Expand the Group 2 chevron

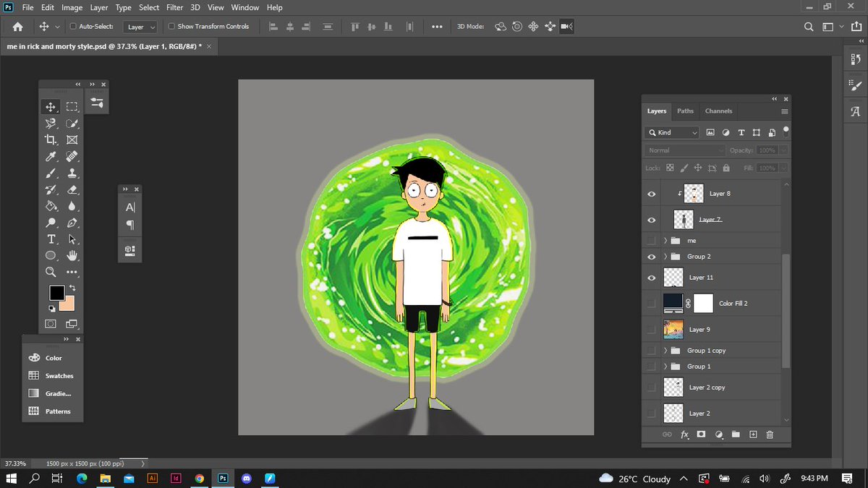pyautogui.click(x=665, y=257)
